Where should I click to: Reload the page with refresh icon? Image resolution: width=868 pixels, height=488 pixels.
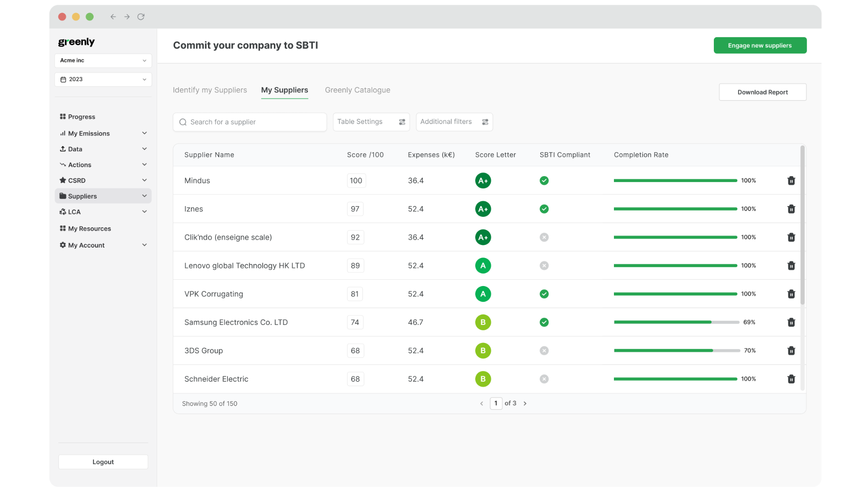pos(141,17)
